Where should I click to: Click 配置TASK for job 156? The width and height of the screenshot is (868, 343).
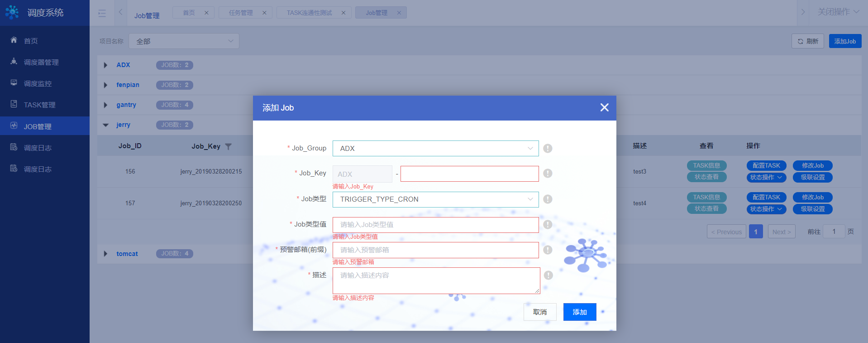(766, 165)
